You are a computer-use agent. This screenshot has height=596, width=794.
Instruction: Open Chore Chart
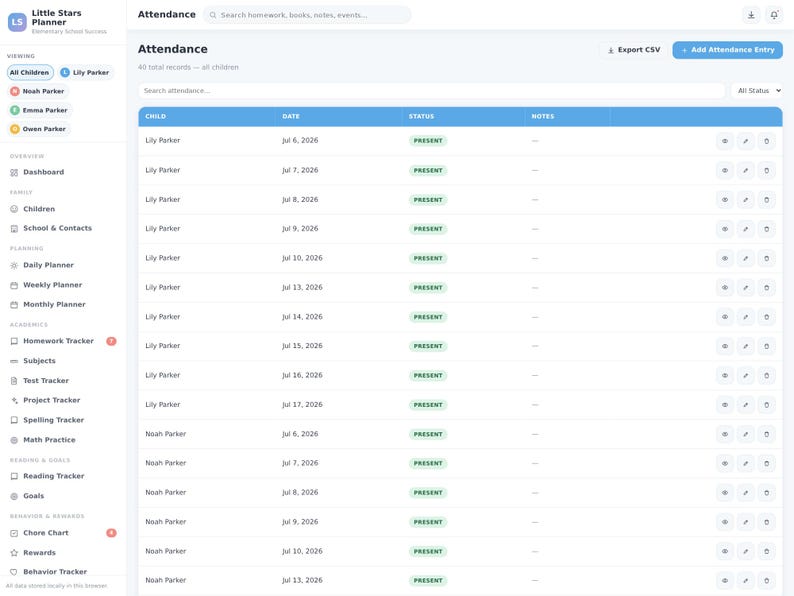pyautogui.click(x=63, y=533)
